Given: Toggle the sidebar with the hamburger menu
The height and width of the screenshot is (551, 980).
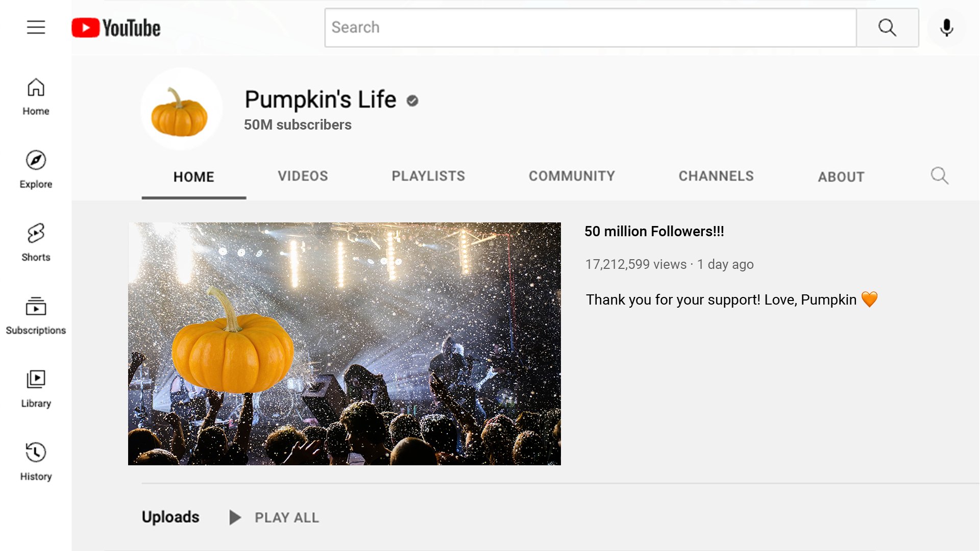Looking at the screenshot, I should click(x=36, y=28).
